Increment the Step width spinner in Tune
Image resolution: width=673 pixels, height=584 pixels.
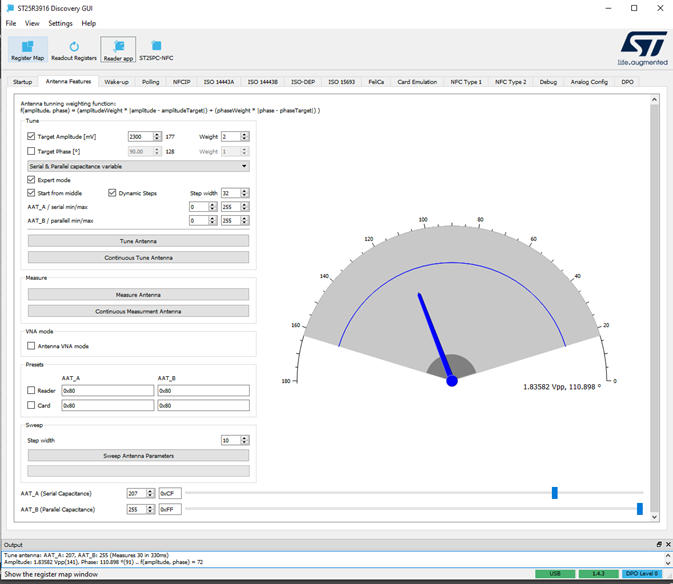(245, 190)
